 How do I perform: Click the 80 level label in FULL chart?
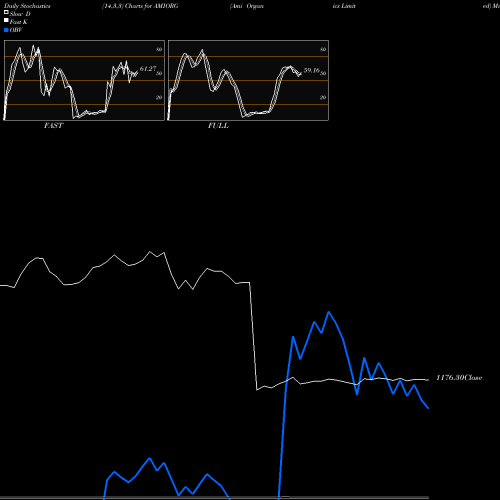[x=323, y=49]
